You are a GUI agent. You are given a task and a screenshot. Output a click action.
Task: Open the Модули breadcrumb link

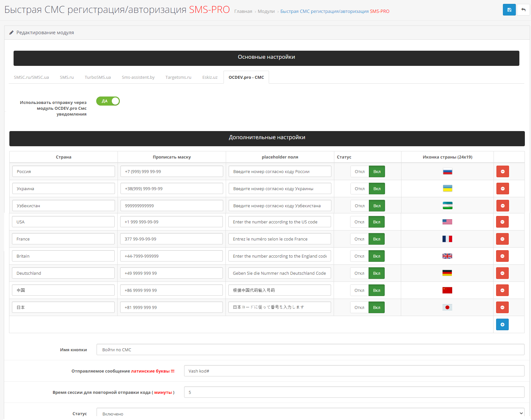tap(266, 11)
